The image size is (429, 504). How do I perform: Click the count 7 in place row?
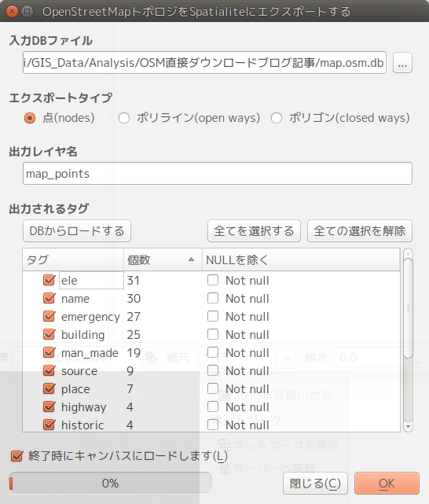130,389
